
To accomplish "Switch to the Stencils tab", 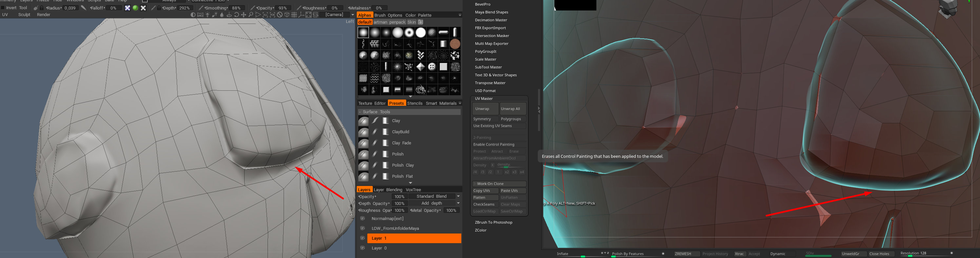I will [414, 103].
